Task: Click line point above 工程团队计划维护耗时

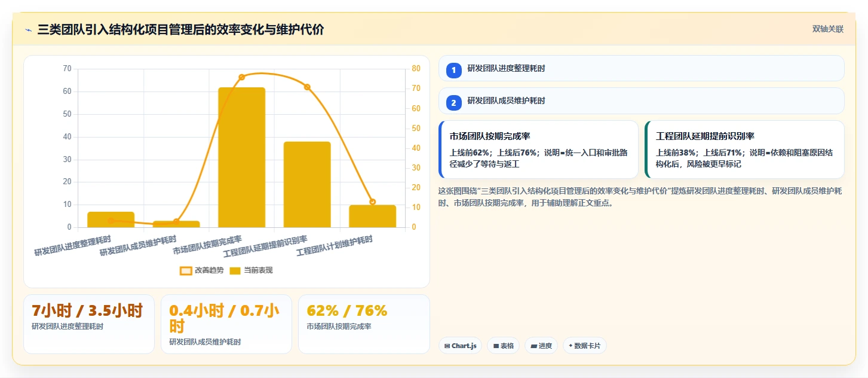Action: pyautogui.click(x=372, y=202)
